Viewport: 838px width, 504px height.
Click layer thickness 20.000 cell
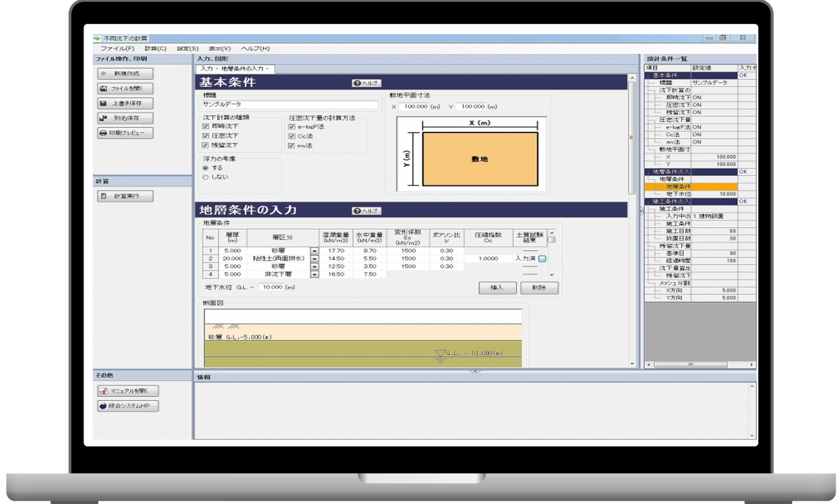[x=232, y=258]
